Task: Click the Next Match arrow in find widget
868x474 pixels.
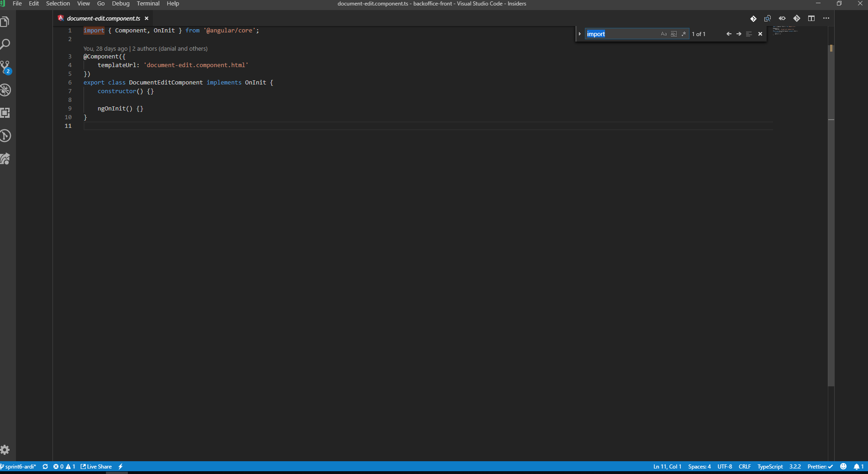Action: (x=738, y=34)
